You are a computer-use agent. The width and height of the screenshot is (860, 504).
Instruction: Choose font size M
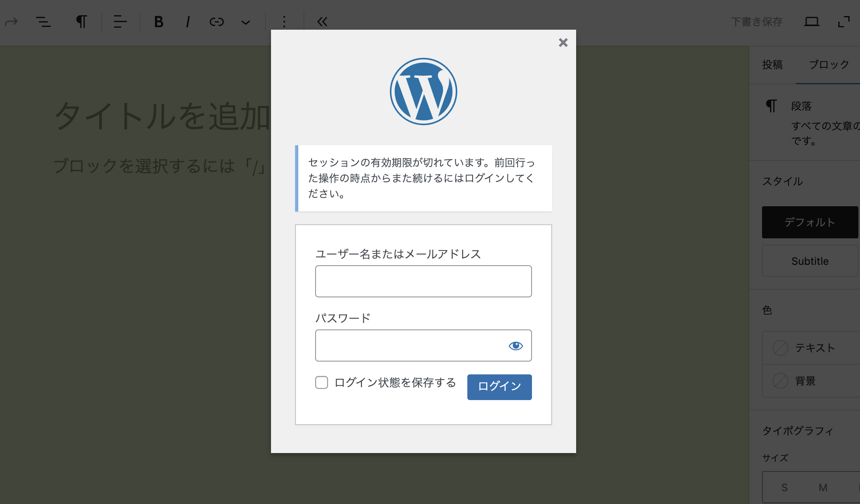(823, 488)
